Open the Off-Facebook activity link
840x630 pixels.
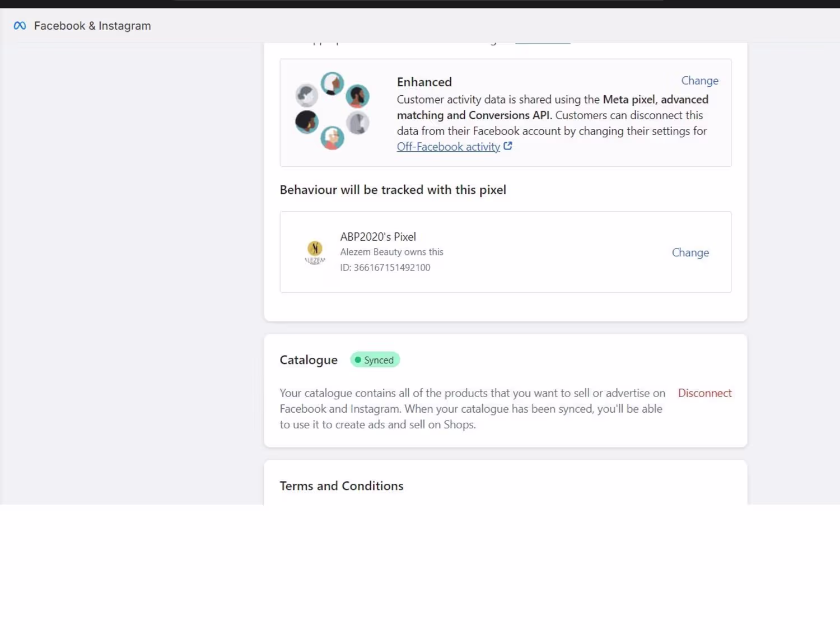[448, 147]
